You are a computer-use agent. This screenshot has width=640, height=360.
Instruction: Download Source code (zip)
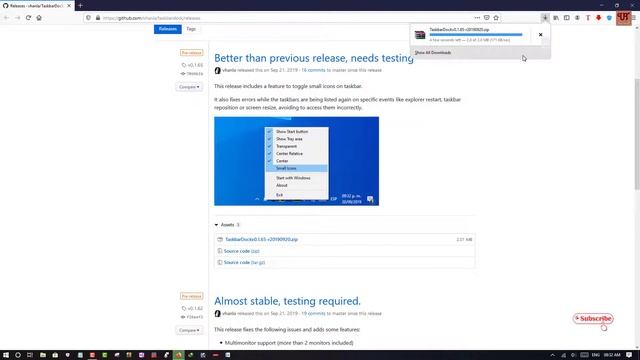pos(242,251)
